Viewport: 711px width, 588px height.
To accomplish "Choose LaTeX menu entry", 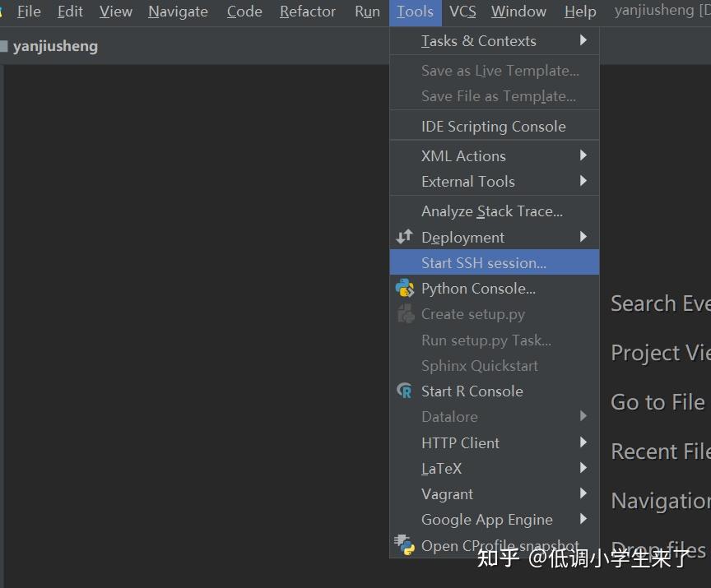I will pos(495,468).
